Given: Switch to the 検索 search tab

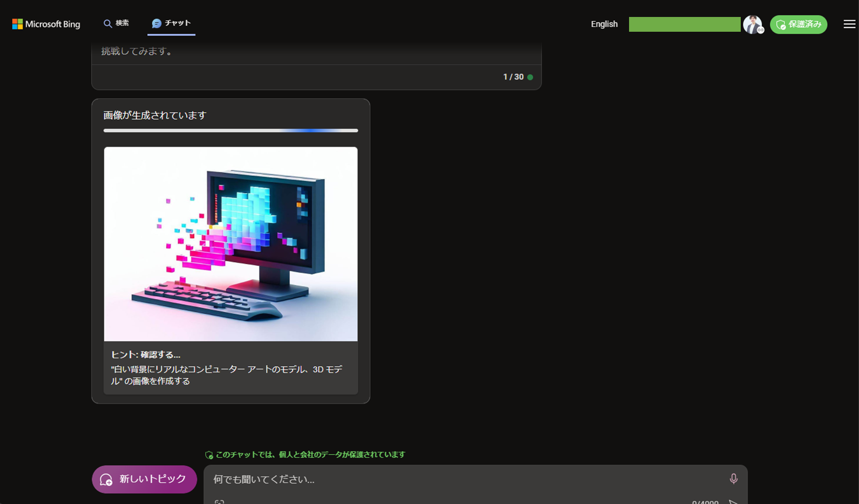Looking at the screenshot, I should coord(116,24).
